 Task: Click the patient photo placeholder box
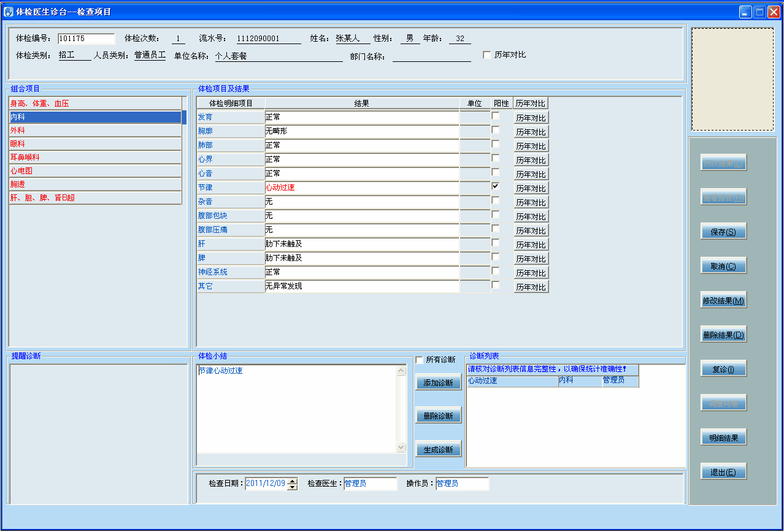point(732,79)
